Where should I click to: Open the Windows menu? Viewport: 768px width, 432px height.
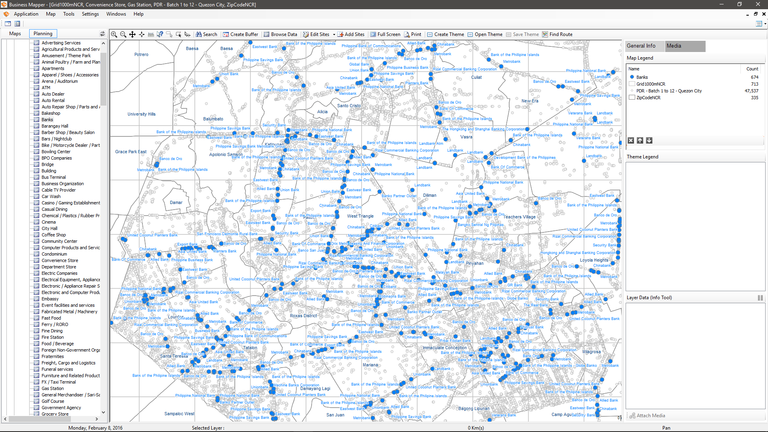[116, 14]
